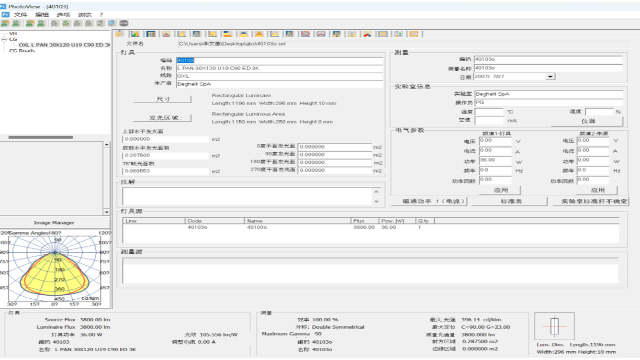
Task: Click the luminaire power field 36.00
Action: (495, 161)
